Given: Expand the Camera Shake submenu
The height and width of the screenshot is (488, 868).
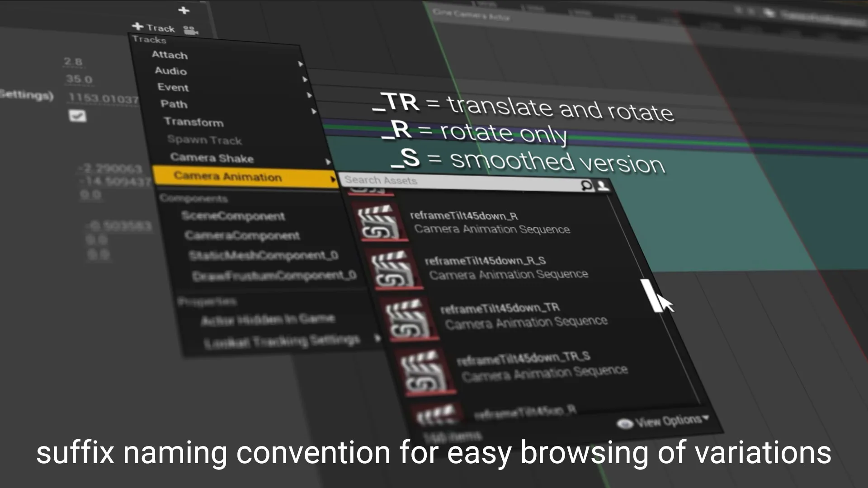Looking at the screenshot, I should pos(212,158).
